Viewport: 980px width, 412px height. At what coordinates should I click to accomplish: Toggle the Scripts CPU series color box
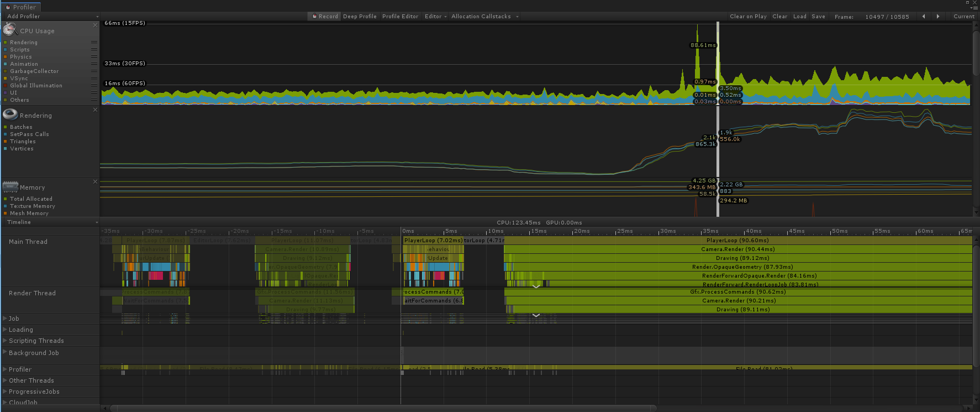coord(6,50)
